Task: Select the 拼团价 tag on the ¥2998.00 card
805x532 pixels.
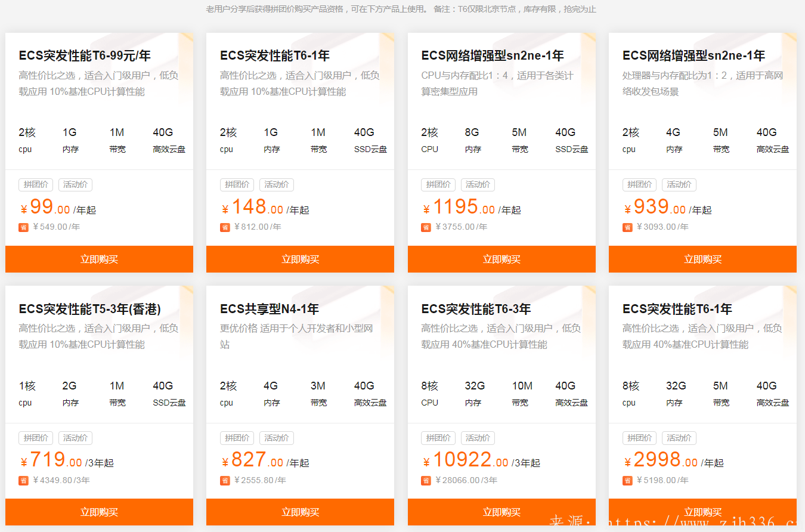Action: 640,438
